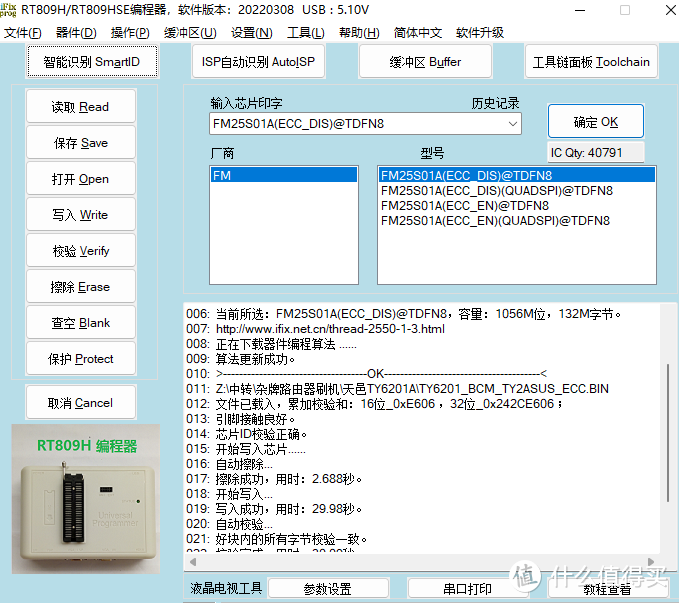Click the 取消 Cancel button
The width and height of the screenshot is (679, 603).
[x=81, y=402]
